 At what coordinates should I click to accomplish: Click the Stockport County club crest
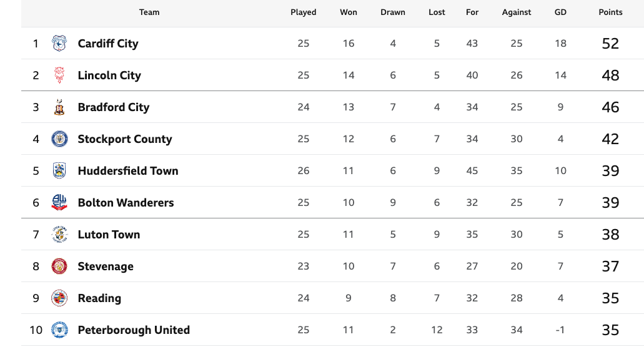(x=59, y=139)
